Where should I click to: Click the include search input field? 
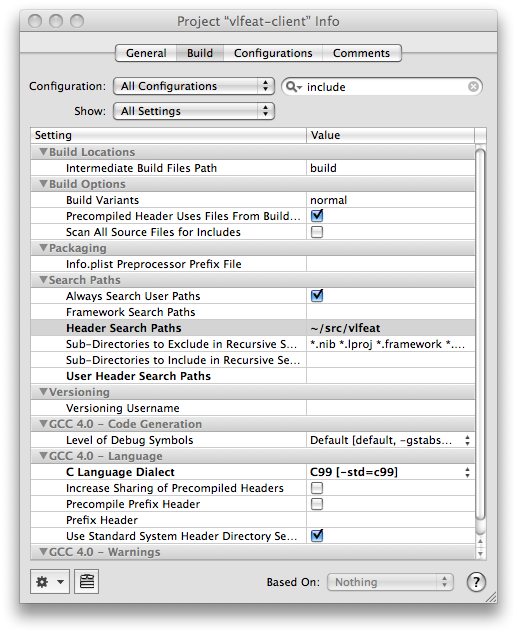(x=381, y=87)
